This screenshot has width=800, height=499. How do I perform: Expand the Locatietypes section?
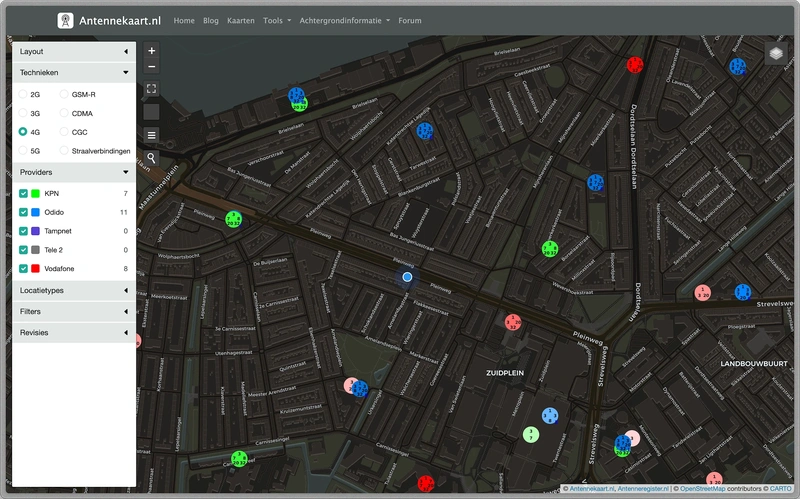tap(74, 290)
